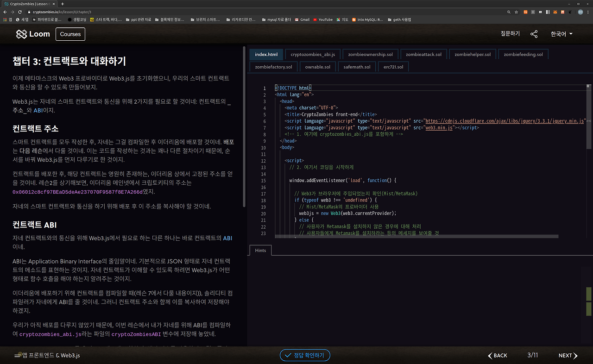The width and height of the screenshot is (593, 364).
Task: Click the zoom magnifier icon in address bar
Action: pyautogui.click(x=509, y=12)
